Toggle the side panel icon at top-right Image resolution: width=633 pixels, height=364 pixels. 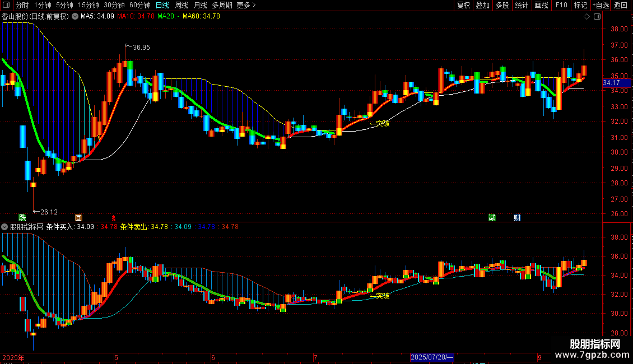click(x=597, y=16)
